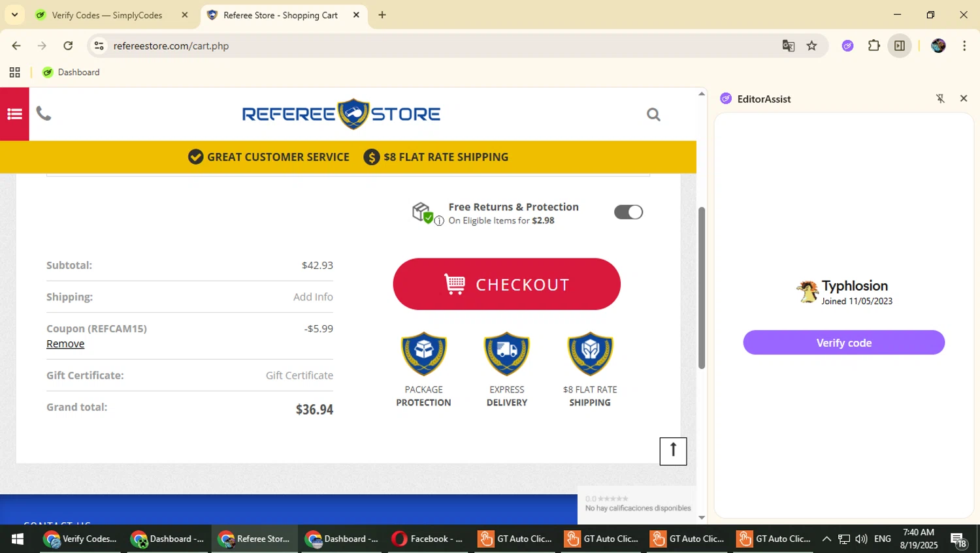The height and width of the screenshot is (553, 980).
Task: Click the coupon discount -$5.99 value
Action: tap(318, 329)
